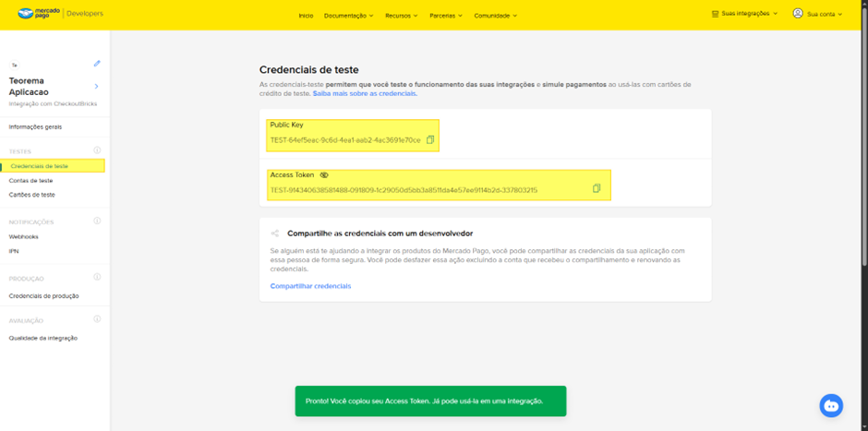The image size is (868, 431).
Task: Click the Testes info icon
Action: click(98, 150)
